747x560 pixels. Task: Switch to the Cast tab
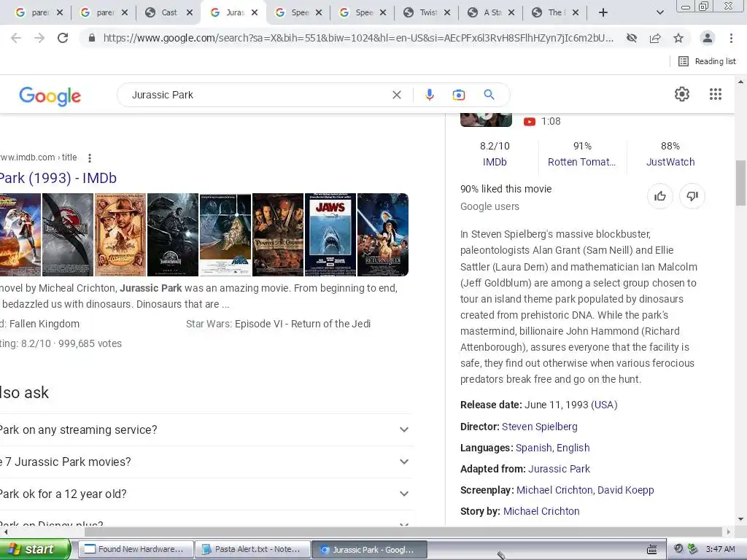(169, 12)
